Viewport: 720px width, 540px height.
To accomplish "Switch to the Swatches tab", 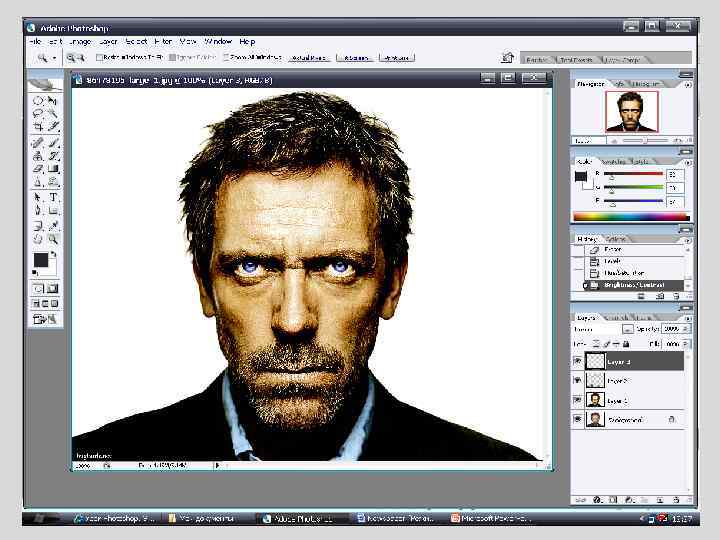I will tap(613, 162).
